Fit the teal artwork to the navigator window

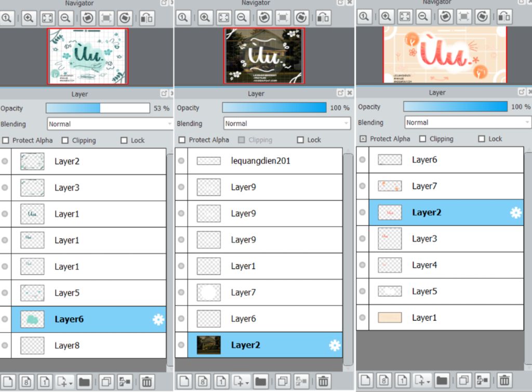click(x=47, y=18)
